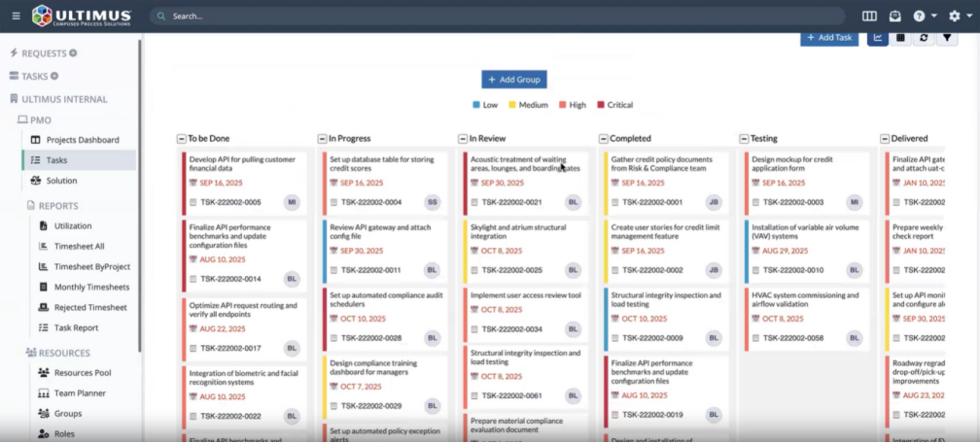Collapse the Completed column
This screenshot has height=443, width=980.
(603, 139)
